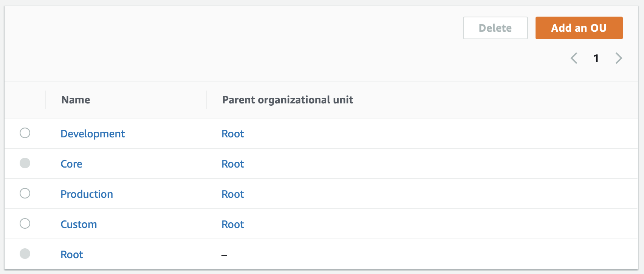Open Core's parent Root link
Image resolution: width=644 pixels, height=274 pixels.
233,164
